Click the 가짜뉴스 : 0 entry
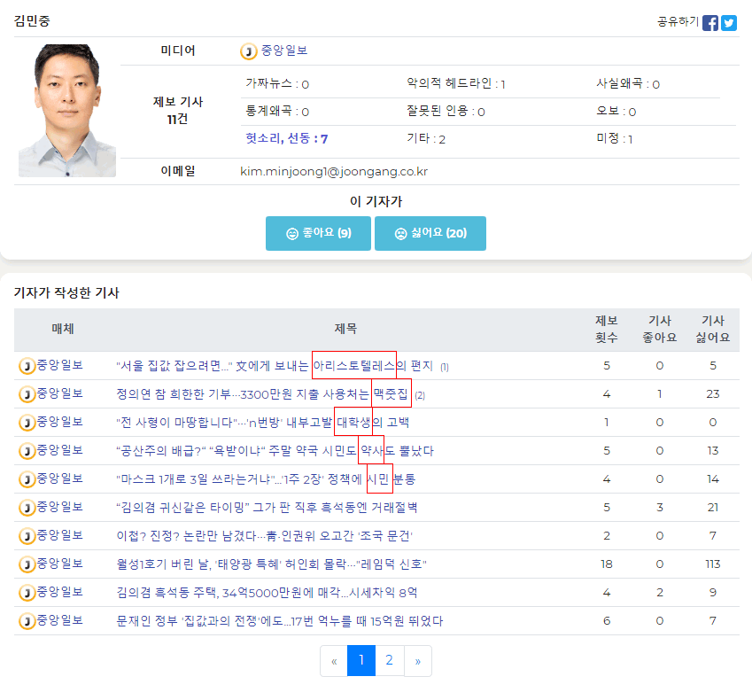The height and width of the screenshot is (700, 752). click(x=277, y=83)
